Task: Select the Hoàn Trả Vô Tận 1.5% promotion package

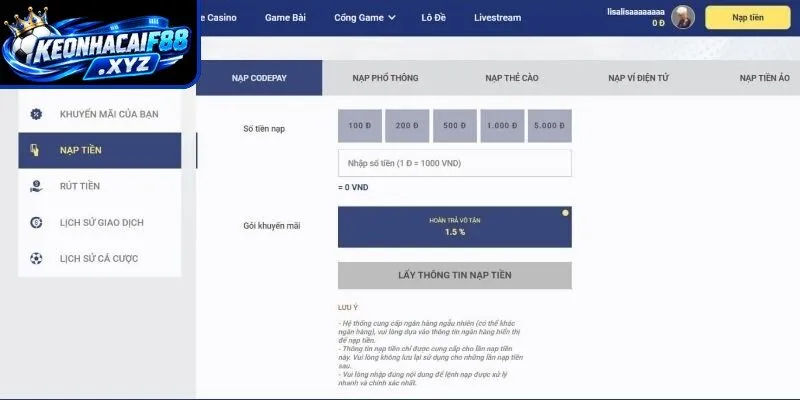Action: point(455,227)
